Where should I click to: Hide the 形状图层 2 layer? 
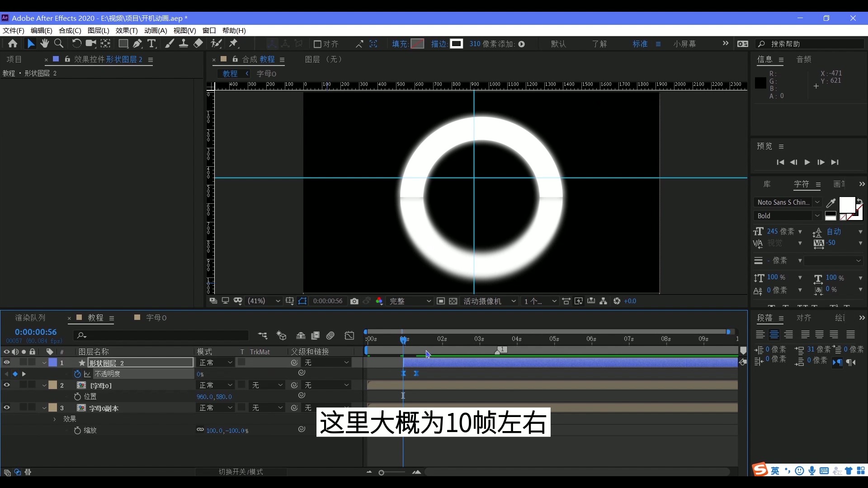tap(7, 362)
